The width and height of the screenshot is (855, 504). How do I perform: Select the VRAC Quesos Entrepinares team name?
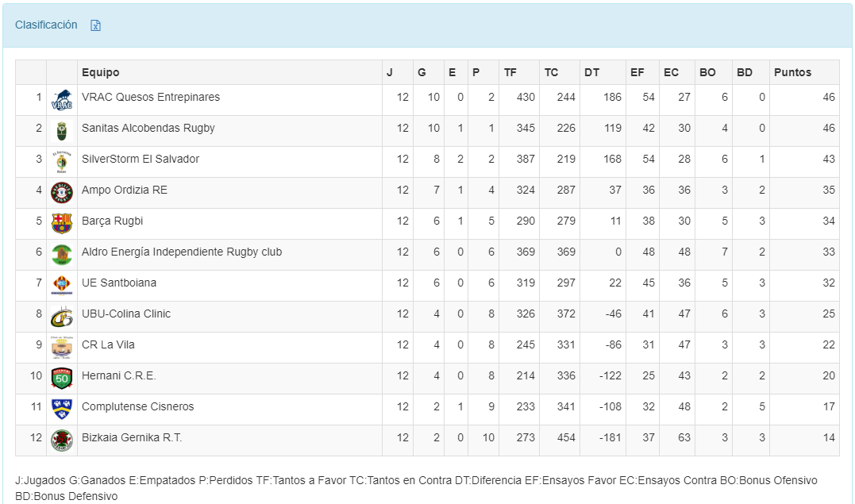[151, 97]
